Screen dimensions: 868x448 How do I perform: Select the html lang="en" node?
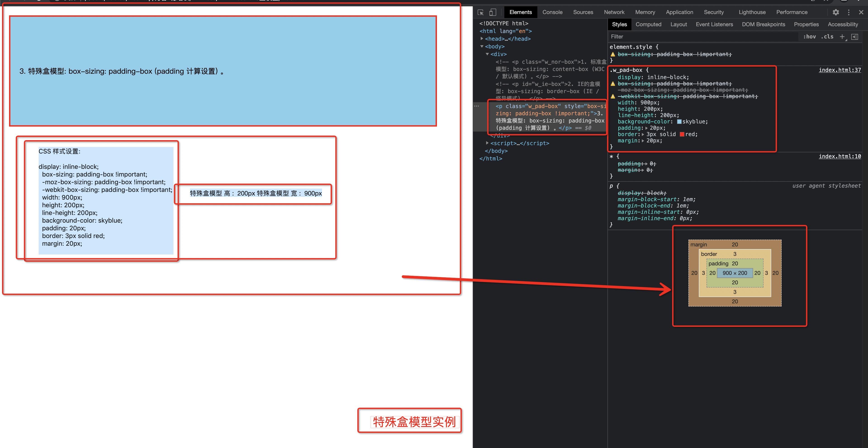pos(505,31)
